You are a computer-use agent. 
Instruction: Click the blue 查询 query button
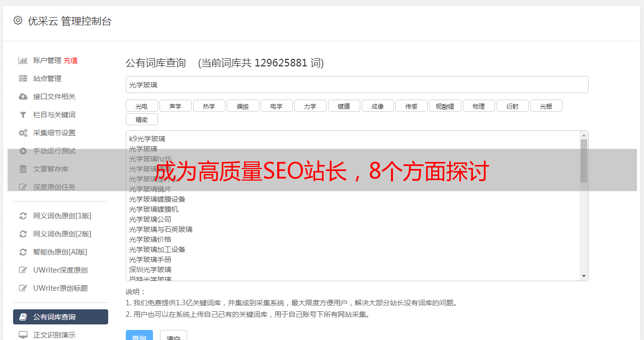pyautogui.click(x=139, y=335)
